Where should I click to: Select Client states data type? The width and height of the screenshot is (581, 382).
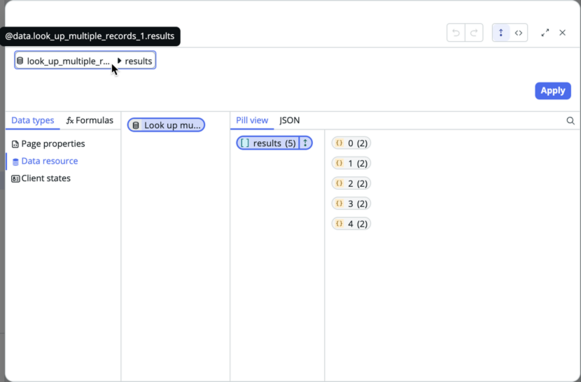[41, 179]
